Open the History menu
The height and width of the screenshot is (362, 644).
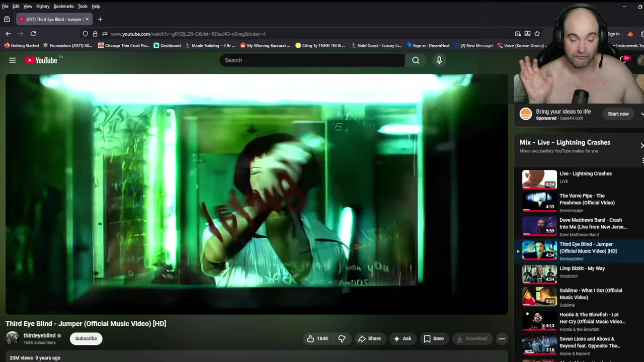[43, 6]
